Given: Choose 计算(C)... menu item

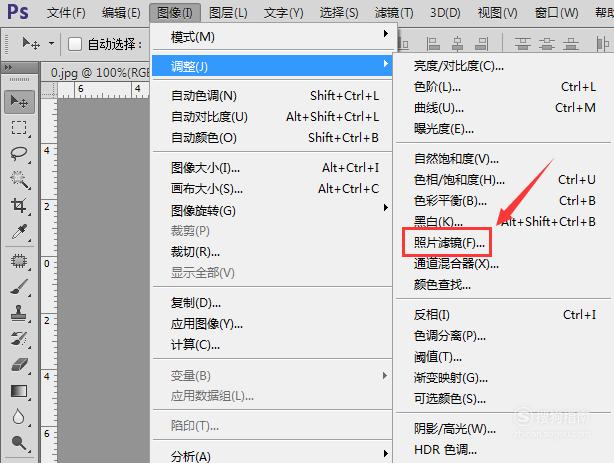Looking at the screenshot, I should (272, 345).
